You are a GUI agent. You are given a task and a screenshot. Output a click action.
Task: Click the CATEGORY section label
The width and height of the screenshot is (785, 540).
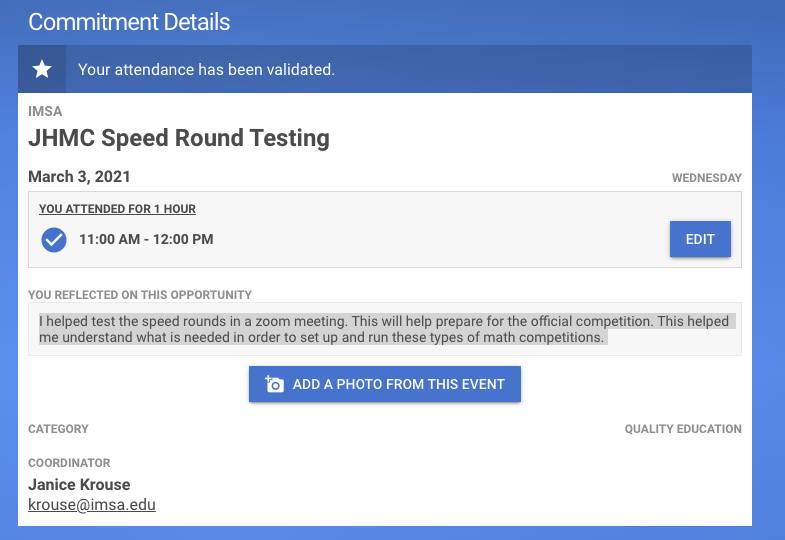[x=58, y=429]
